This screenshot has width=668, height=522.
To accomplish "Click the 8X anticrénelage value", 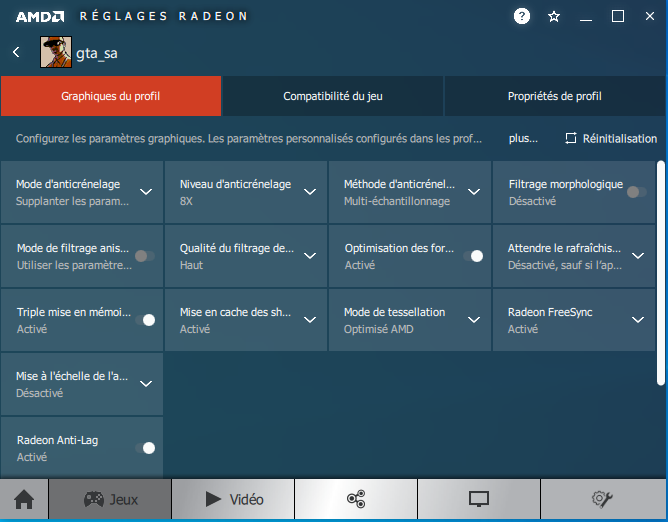I will coord(186,201).
